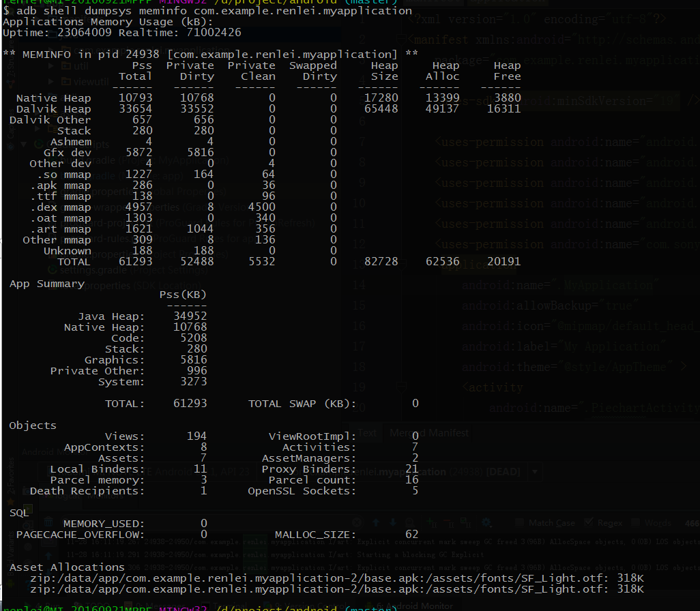
Task: Click the total Heap Free value 20191
Action: coord(504,262)
